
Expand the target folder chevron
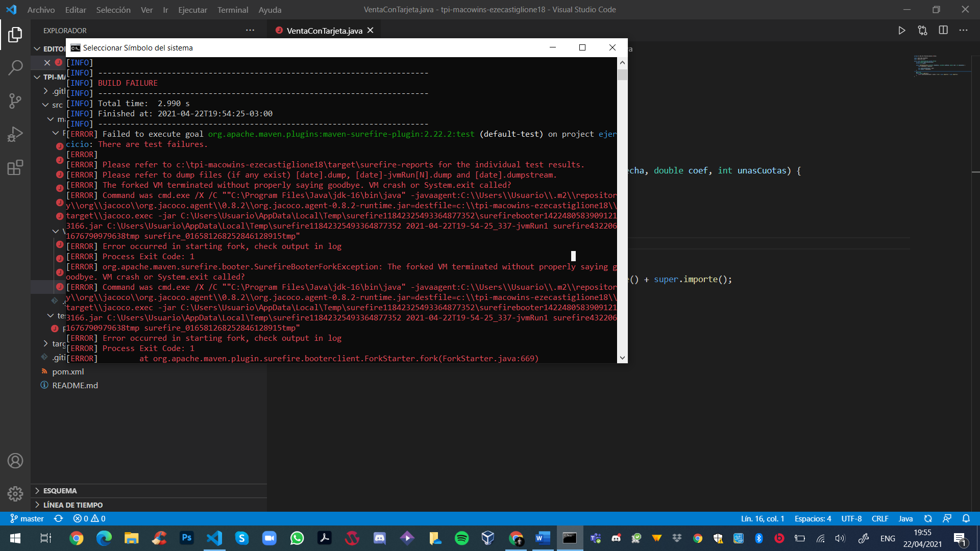(46, 343)
